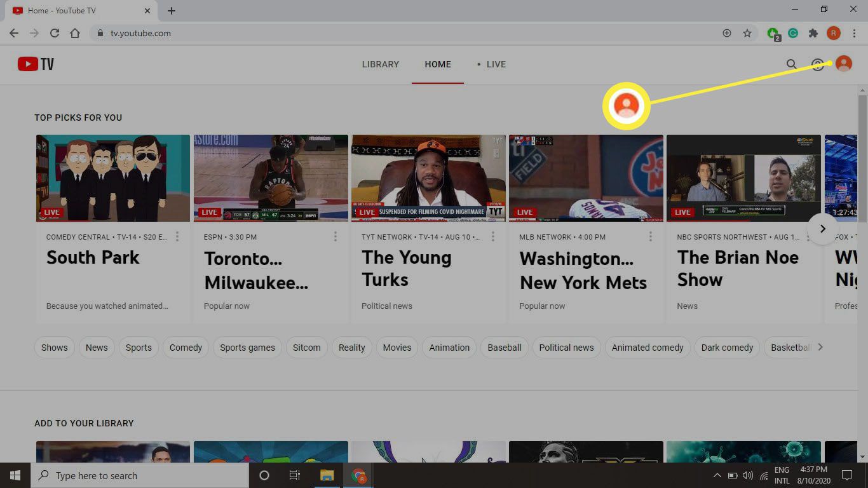Select the Baseball category chip
The height and width of the screenshot is (488, 868).
coord(505,348)
